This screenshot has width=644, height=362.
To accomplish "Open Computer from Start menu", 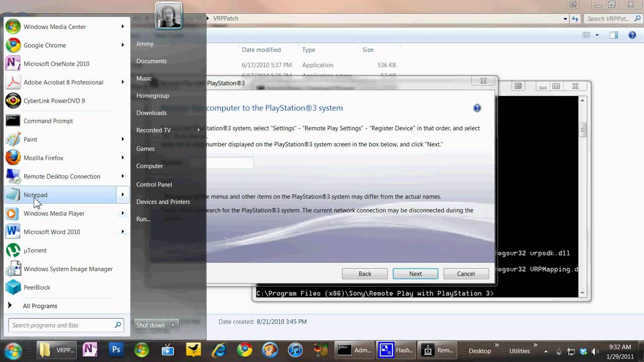I will click(x=149, y=166).
